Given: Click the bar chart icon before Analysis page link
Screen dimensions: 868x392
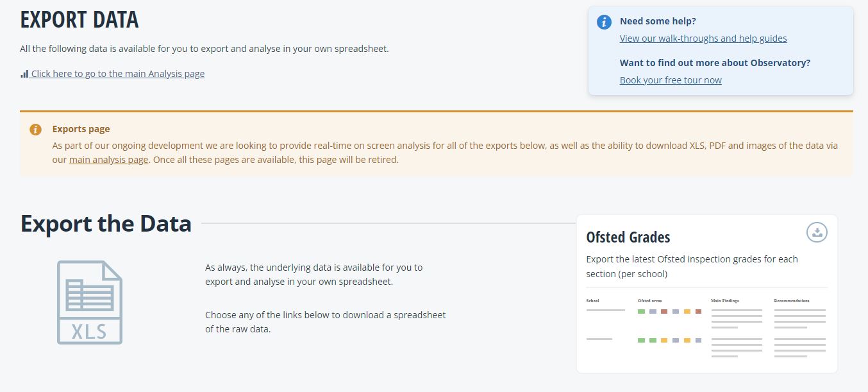Looking at the screenshot, I should pos(24,74).
